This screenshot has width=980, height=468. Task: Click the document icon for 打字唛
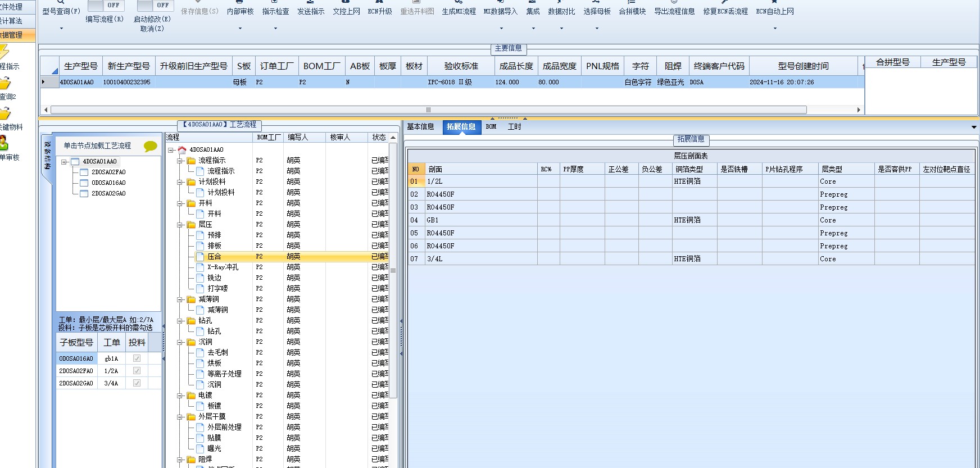(200, 288)
